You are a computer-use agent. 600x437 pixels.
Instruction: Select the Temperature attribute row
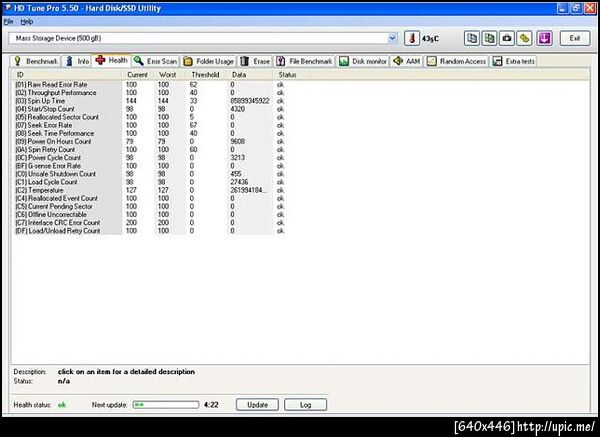(150, 190)
